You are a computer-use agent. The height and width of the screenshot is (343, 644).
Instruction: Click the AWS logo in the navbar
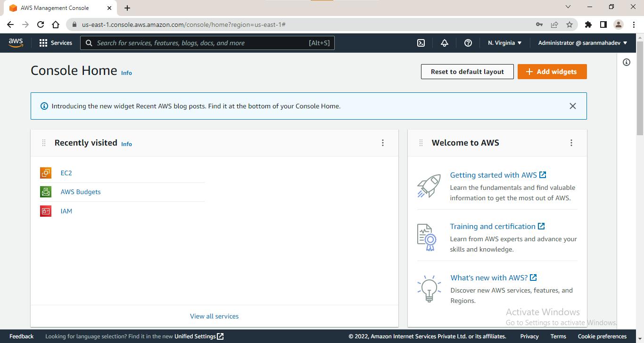tap(16, 43)
